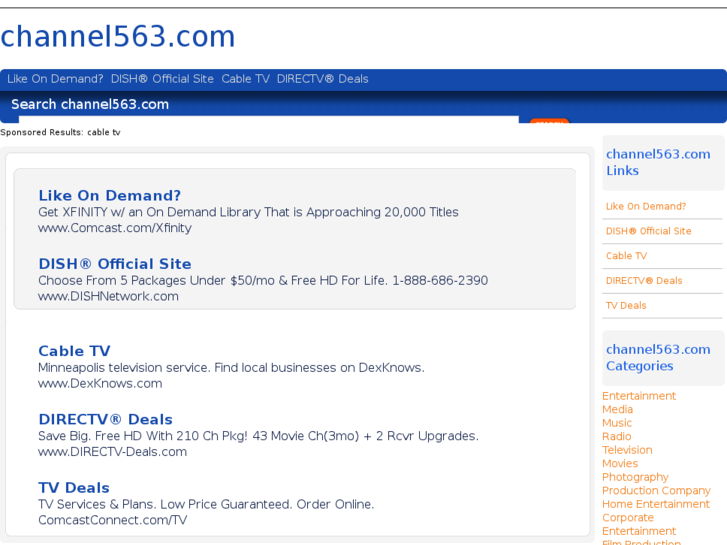Select the 'Photography' category
727x545 pixels.
click(x=635, y=477)
